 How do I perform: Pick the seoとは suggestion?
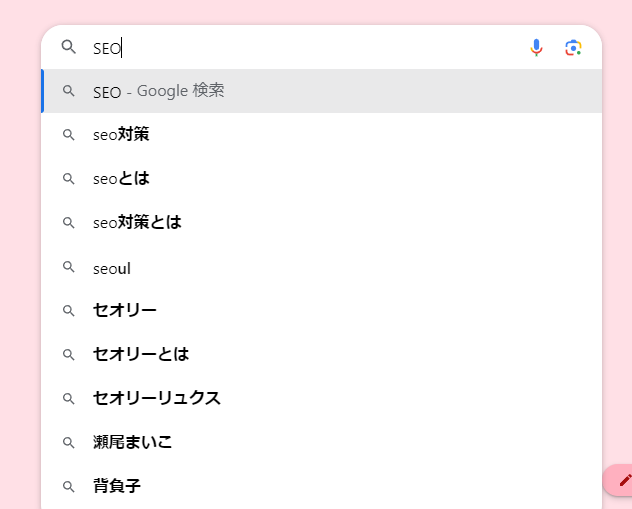[x=322, y=179]
